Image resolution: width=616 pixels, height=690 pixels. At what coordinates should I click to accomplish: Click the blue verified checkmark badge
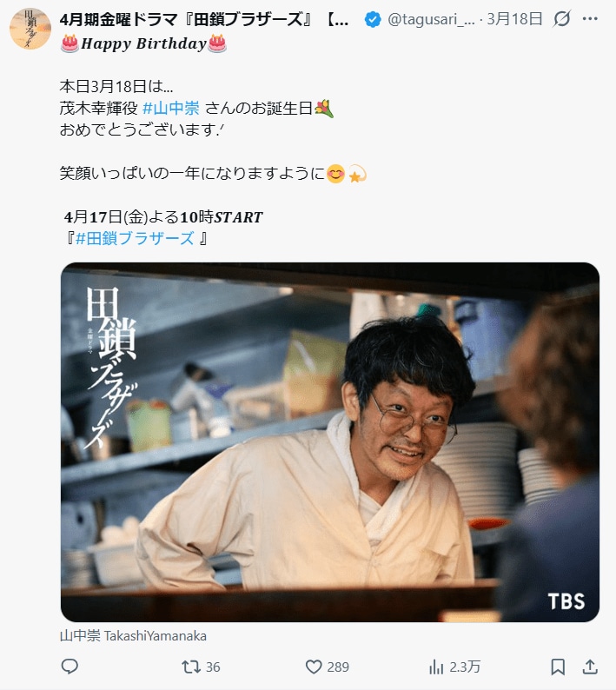pos(373,19)
